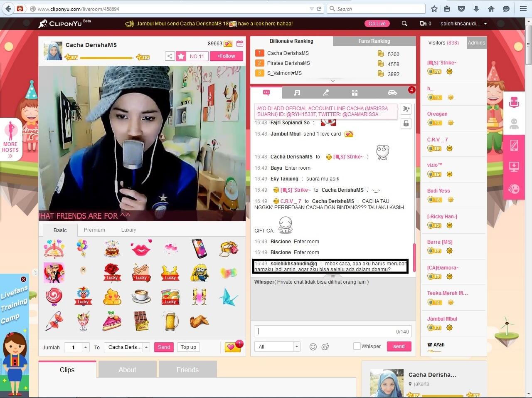Send the chat message
Image resolution: width=532 pixels, height=398 pixels.
(x=399, y=346)
